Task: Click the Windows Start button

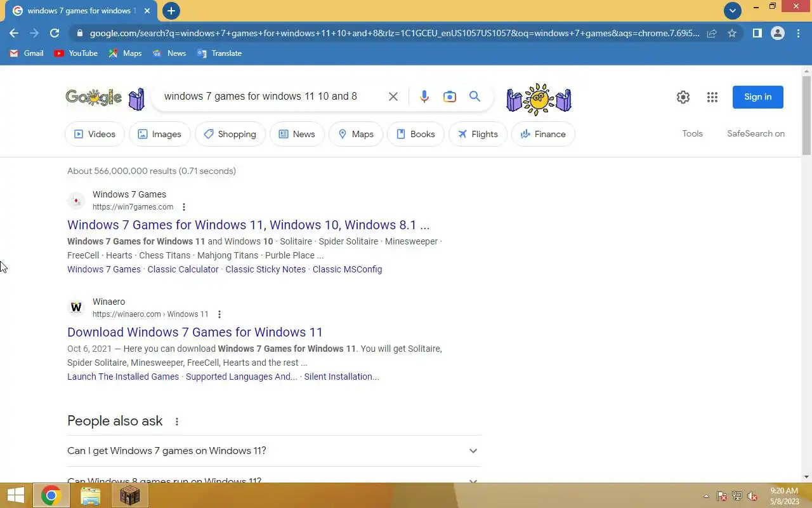Action: click(x=16, y=496)
